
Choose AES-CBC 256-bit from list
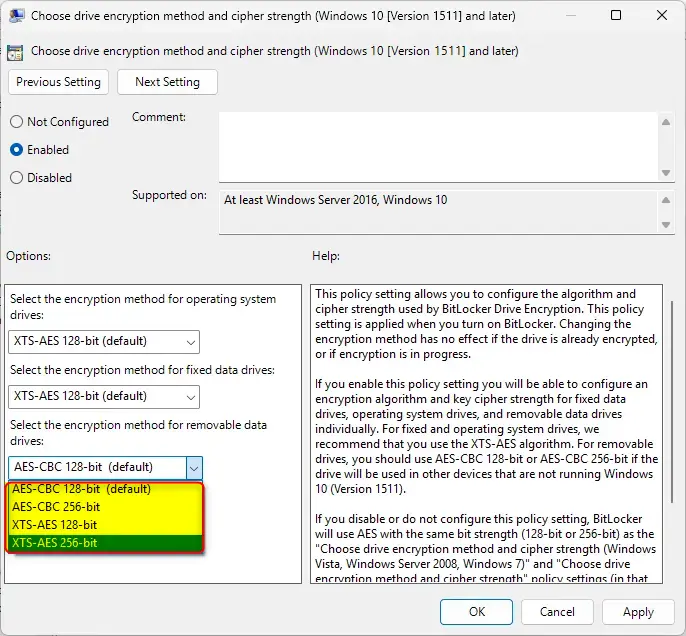(x=105, y=507)
